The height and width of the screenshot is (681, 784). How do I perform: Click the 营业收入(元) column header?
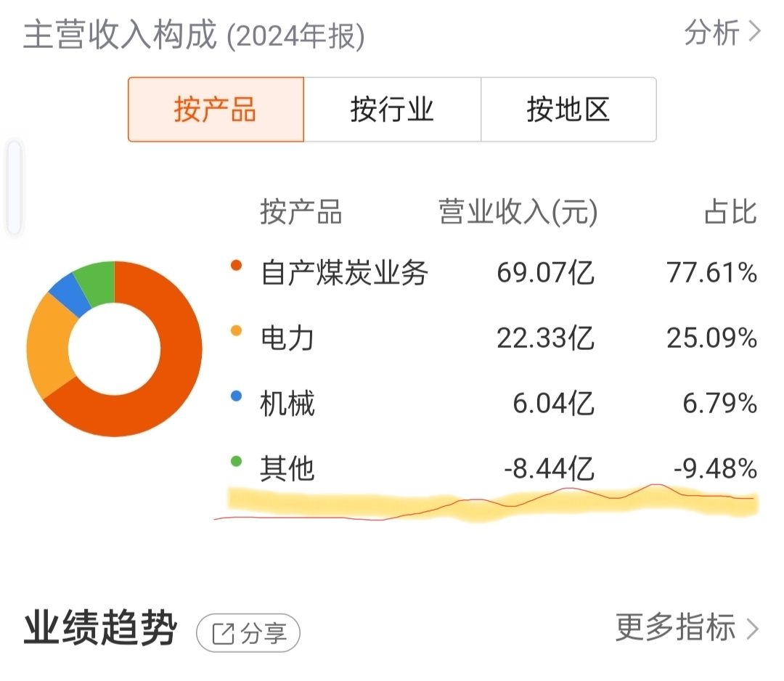click(x=518, y=212)
